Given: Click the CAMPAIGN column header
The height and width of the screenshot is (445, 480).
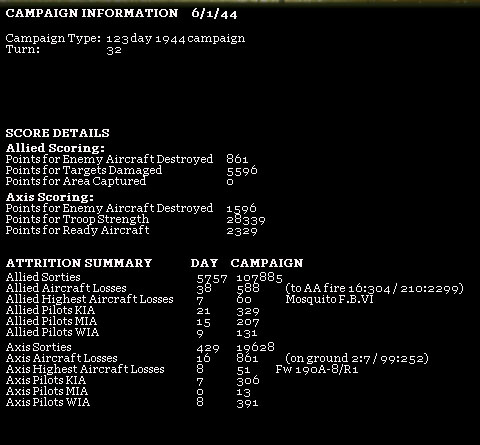Looking at the screenshot, I should click(267, 263).
